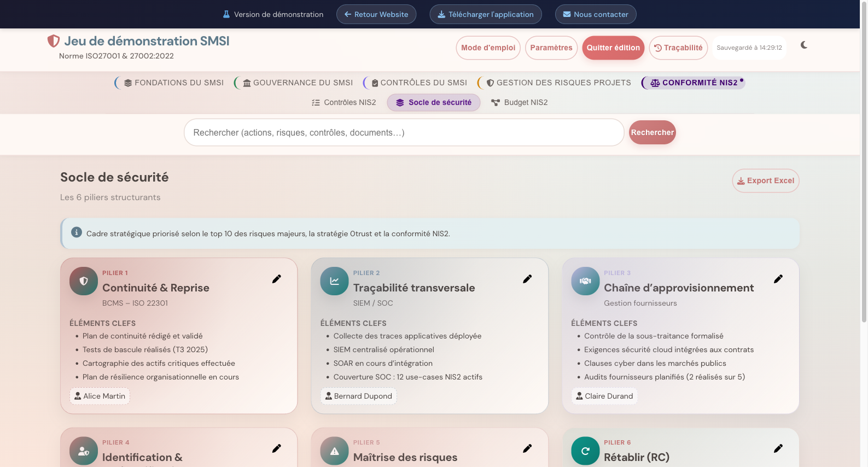The height and width of the screenshot is (467, 868).
Task: Click the shield icon of Pilier 1
Action: [x=84, y=281]
